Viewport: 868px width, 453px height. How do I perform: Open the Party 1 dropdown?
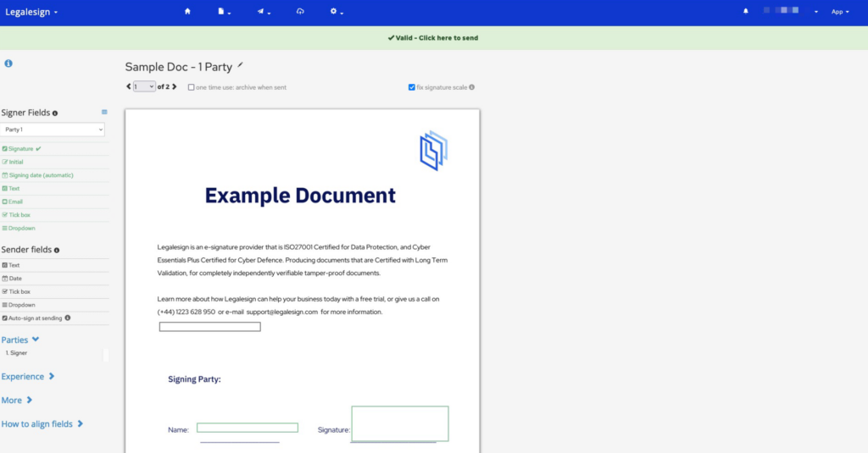pyautogui.click(x=53, y=130)
